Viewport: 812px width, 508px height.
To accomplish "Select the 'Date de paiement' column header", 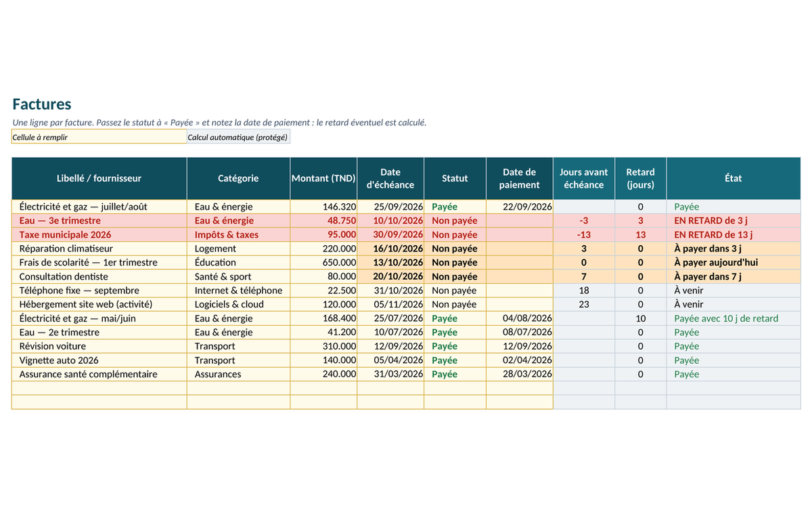I will (x=520, y=178).
